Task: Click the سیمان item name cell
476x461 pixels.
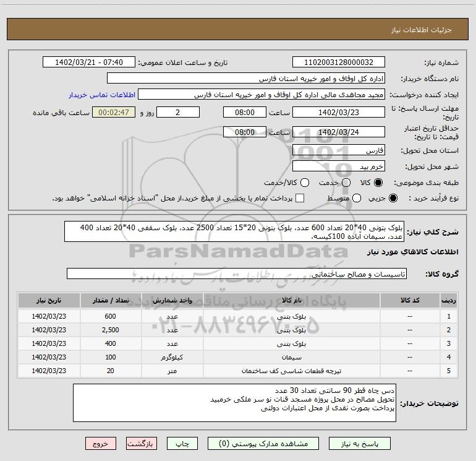Action: point(291,358)
